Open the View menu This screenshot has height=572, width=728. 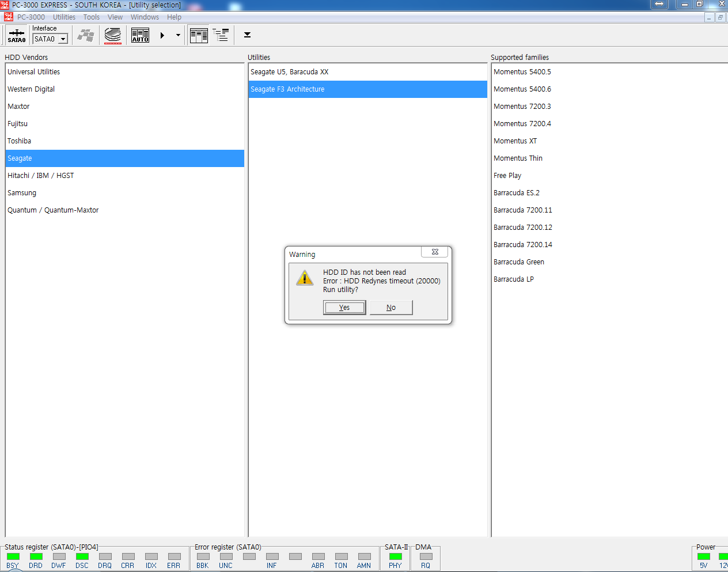coord(115,17)
